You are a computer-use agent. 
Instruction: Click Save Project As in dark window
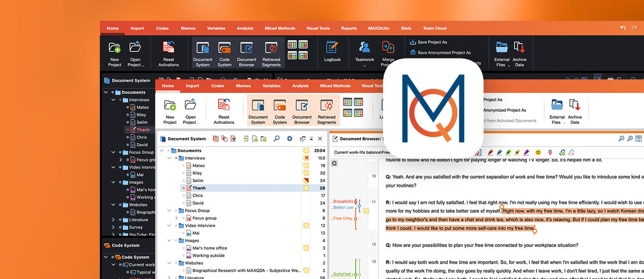[x=428, y=42]
